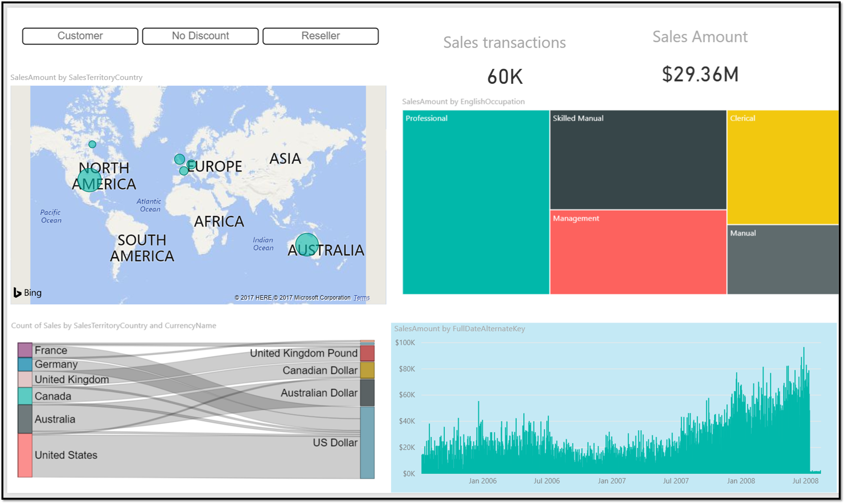
Task: Click the $100K y-axis label
Action: tap(405, 343)
